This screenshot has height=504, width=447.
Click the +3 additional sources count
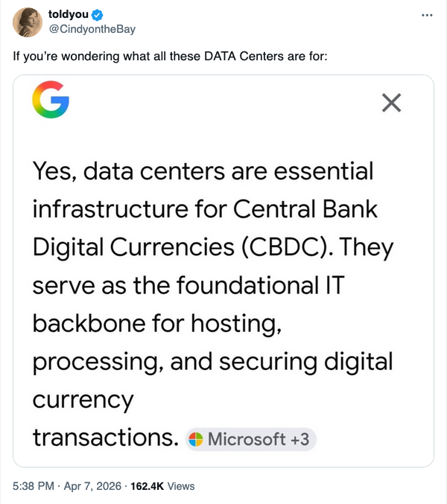pyautogui.click(x=299, y=439)
